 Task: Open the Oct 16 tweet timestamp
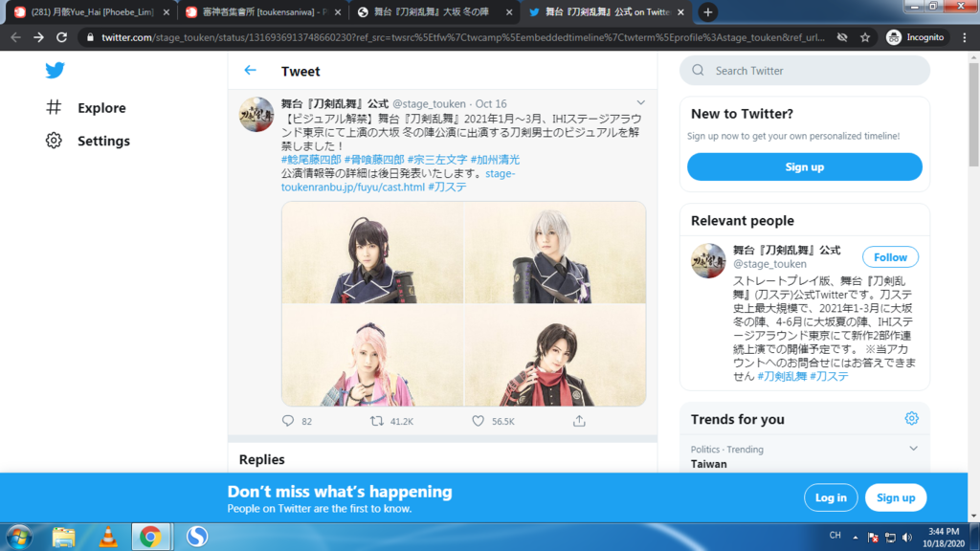(491, 103)
